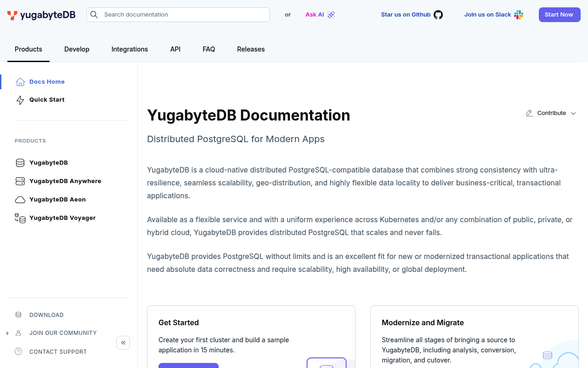The image size is (588, 368).
Task: Open the FAQ tab
Action: tap(209, 49)
